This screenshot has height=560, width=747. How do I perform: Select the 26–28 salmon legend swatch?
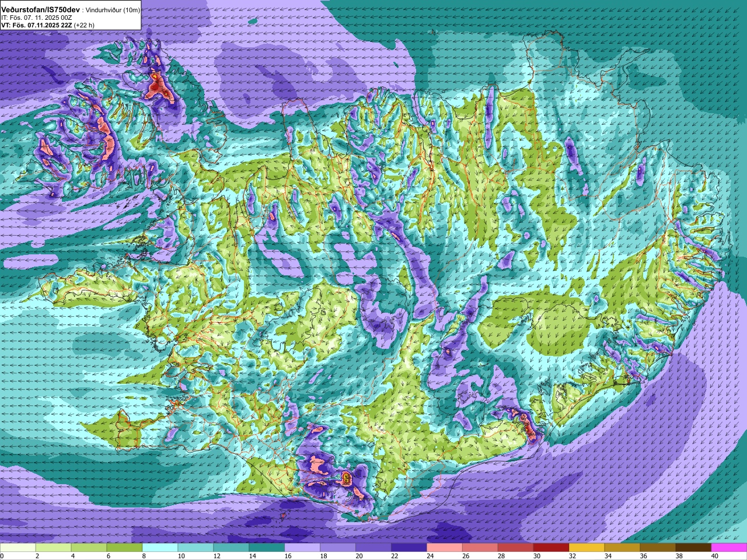[480, 548]
